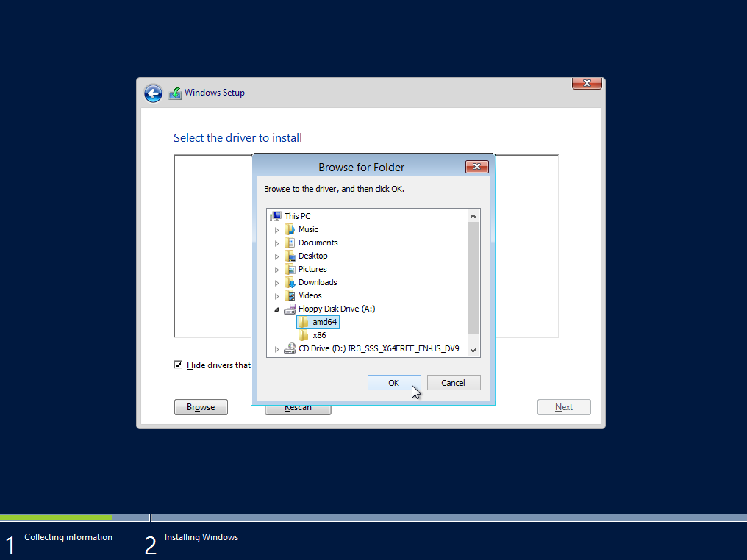The height and width of the screenshot is (560, 747).
Task: Close the Windows Setup window
Action: pos(587,83)
